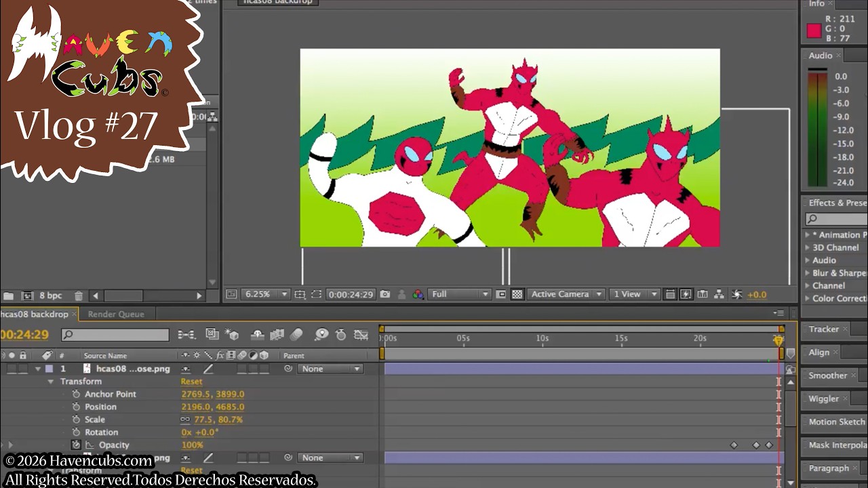The image size is (868, 488).
Task: Toggle Frame Blending switch in timeline
Action: pyautogui.click(x=277, y=335)
